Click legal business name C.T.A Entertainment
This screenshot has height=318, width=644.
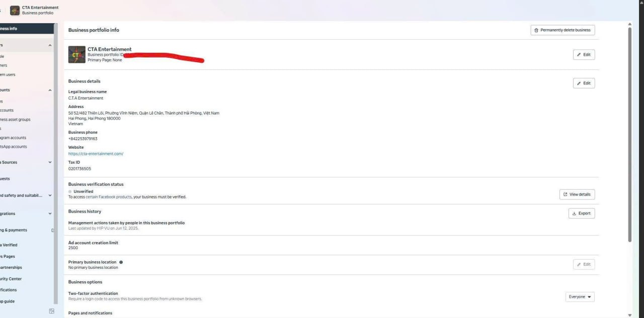click(86, 98)
